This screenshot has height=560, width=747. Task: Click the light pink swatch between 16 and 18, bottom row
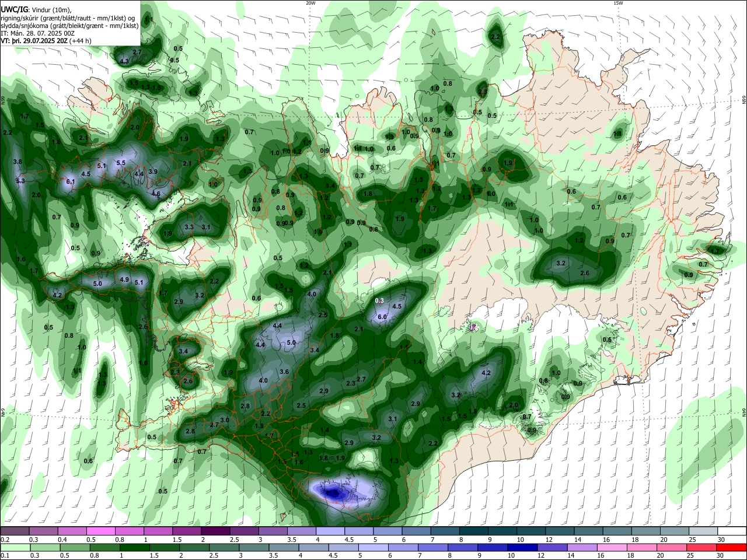tap(612, 547)
